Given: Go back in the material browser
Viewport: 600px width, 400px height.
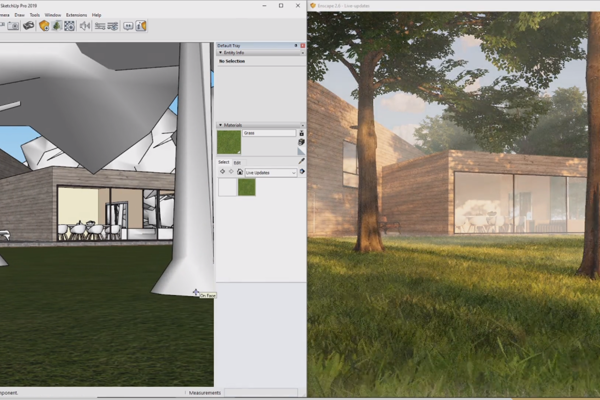Looking at the screenshot, I should coord(223,172).
